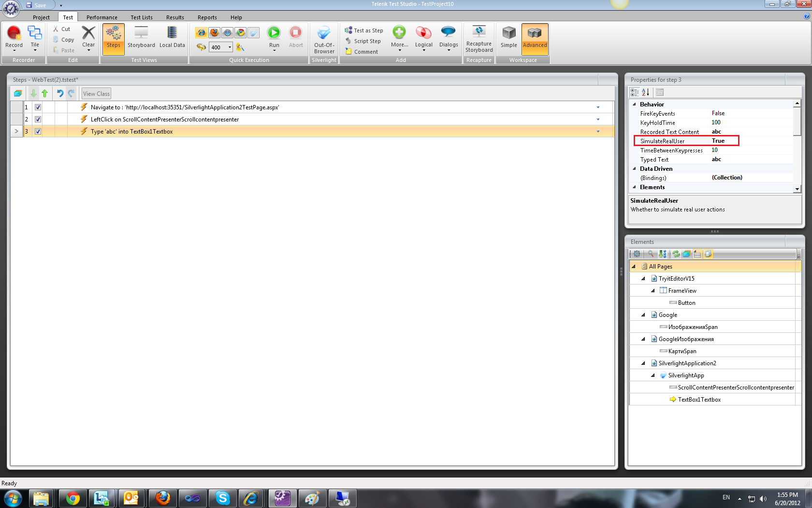Collapse the TryitEditorV15 tree node
The width and height of the screenshot is (812, 508).
point(643,279)
